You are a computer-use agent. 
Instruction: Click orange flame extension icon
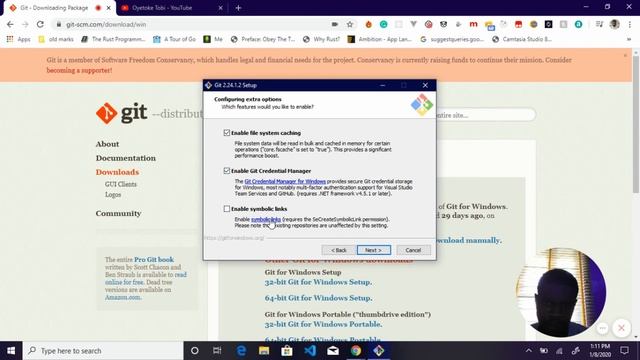coord(369,24)
